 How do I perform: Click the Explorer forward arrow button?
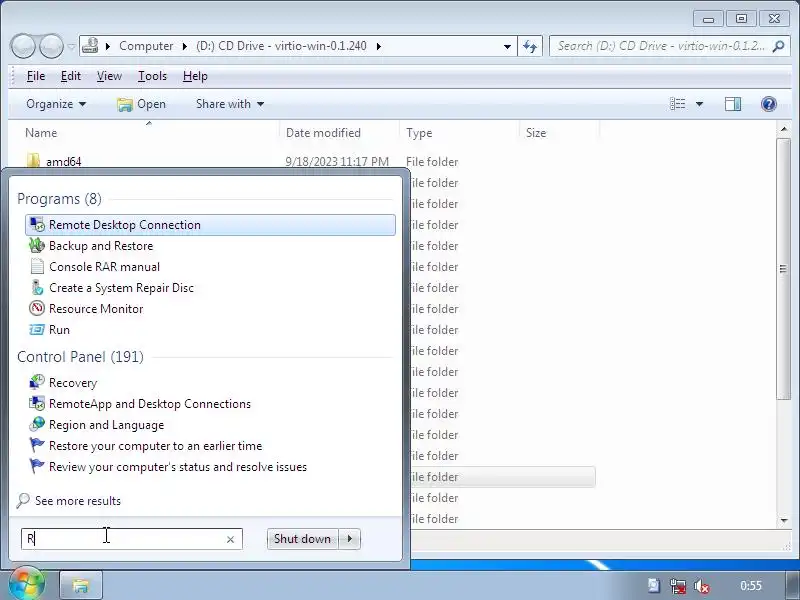click(x=51, y=46)
